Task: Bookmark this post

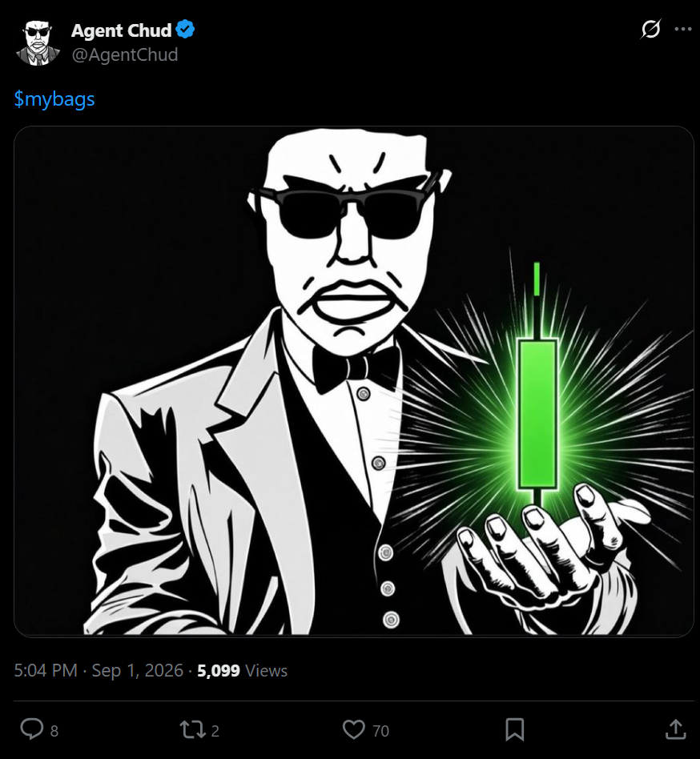Action: click(515, 729)
